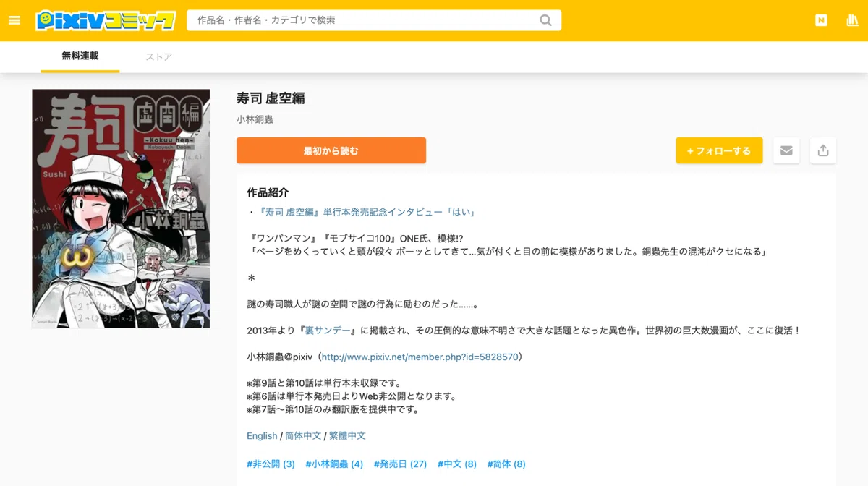Select the English translation link

[x=262, y=436]
